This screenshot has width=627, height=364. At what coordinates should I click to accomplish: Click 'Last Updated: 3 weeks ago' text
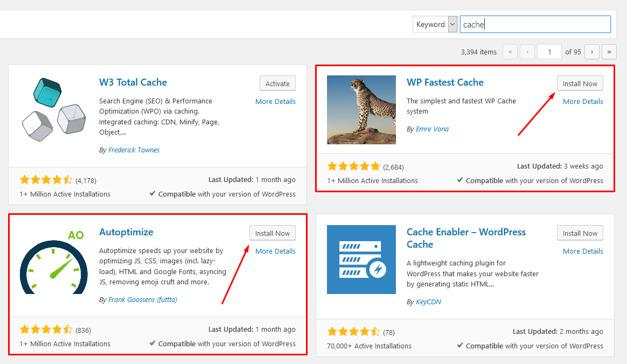click(560, 166)
